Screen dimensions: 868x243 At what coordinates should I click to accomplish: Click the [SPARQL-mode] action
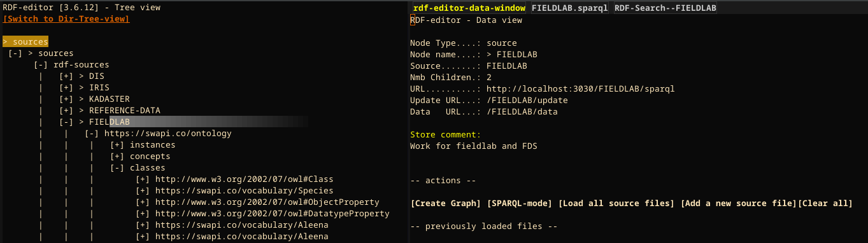point(520,204)
